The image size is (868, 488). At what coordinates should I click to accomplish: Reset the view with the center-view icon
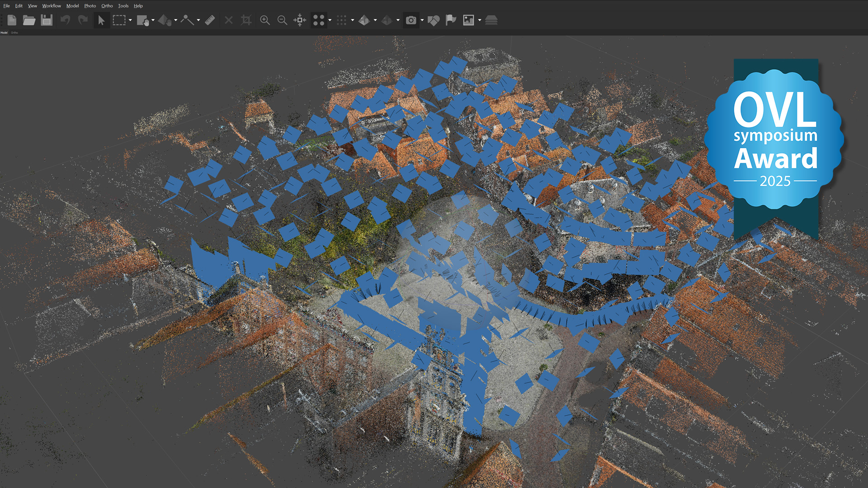(x=300, y=20)
